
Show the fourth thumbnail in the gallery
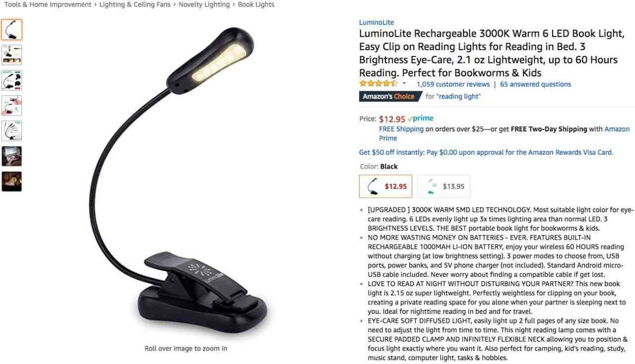pyautogui.click(x=11, y=106)
